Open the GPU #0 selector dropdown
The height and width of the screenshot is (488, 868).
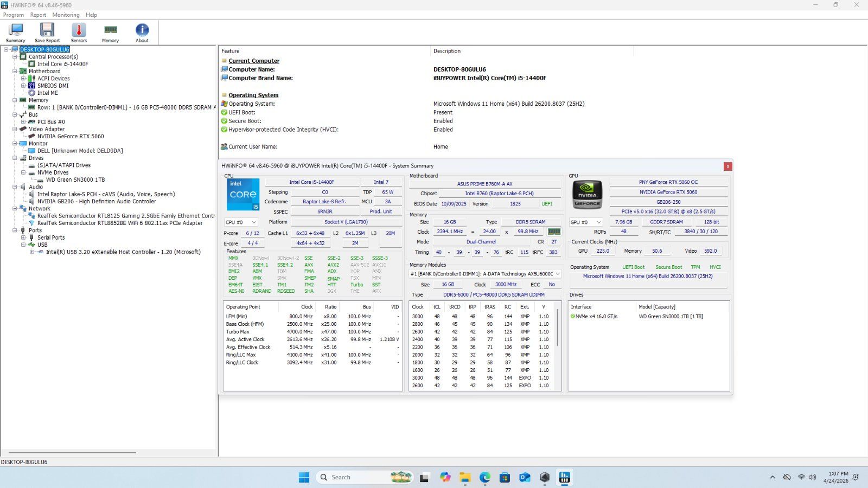pos(586,222)
